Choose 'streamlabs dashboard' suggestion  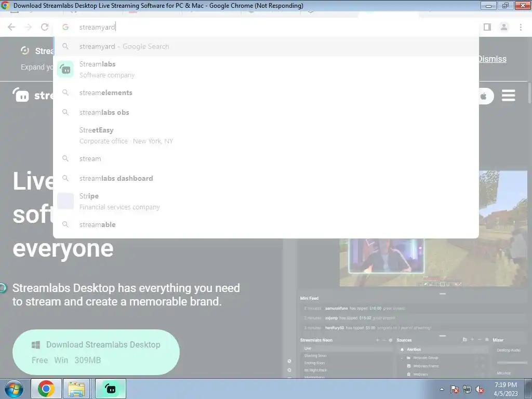267,178
